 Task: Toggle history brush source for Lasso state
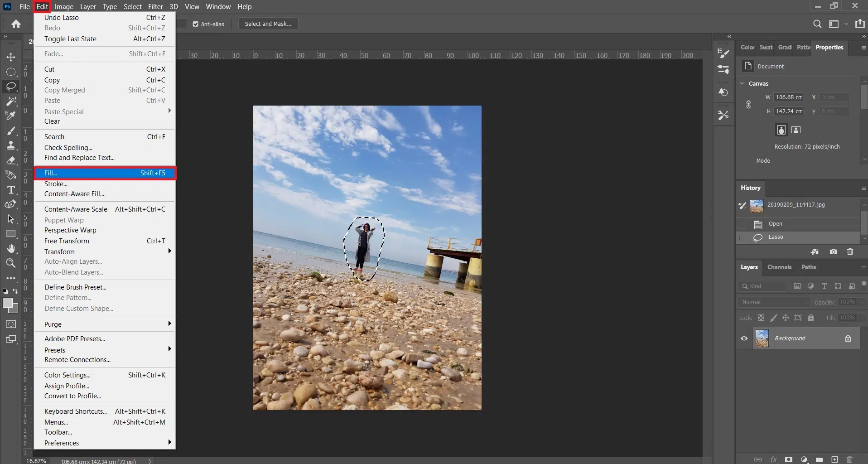(742, 237)
